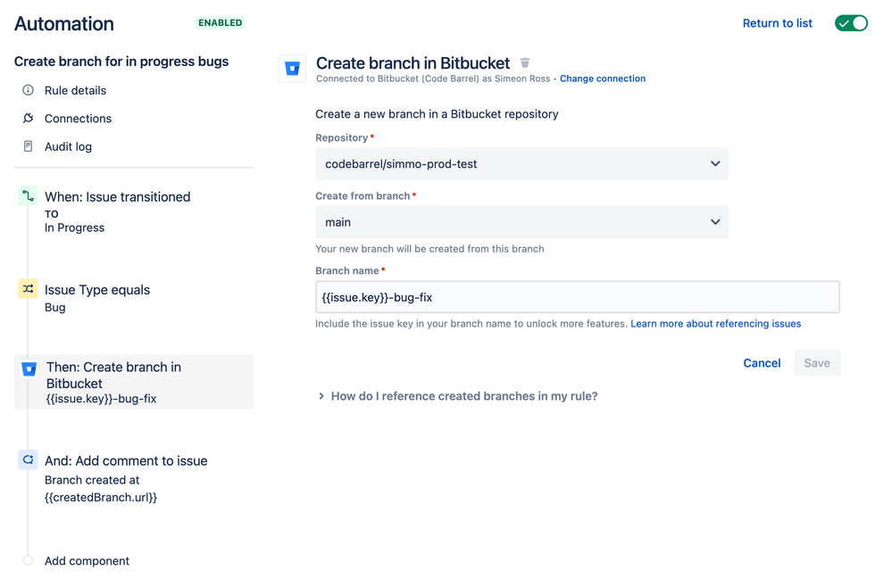This screenshot has width=892, height=588.
Task: Expand 'How do I reference created branches' section
Action: coord(463,395)
